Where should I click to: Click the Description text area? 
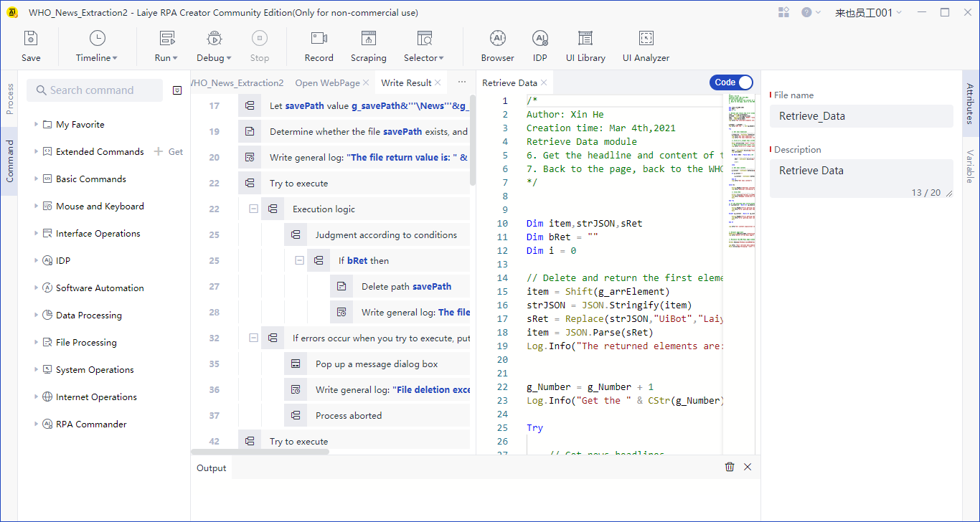pos(862,179)
